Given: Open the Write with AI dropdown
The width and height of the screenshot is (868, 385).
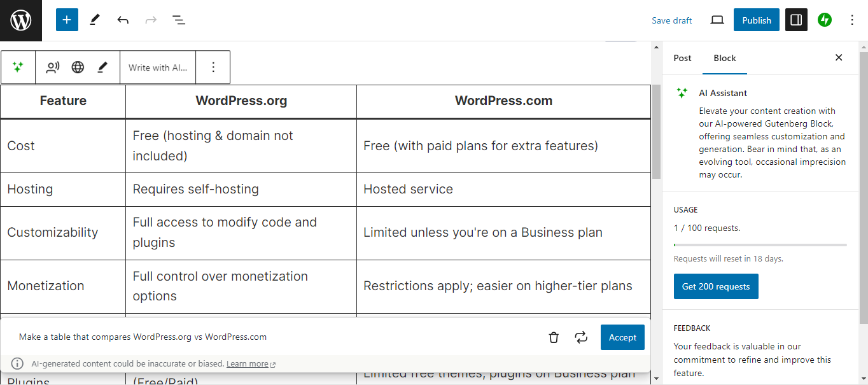Looking at the screenshot, I should coord(157,67).
